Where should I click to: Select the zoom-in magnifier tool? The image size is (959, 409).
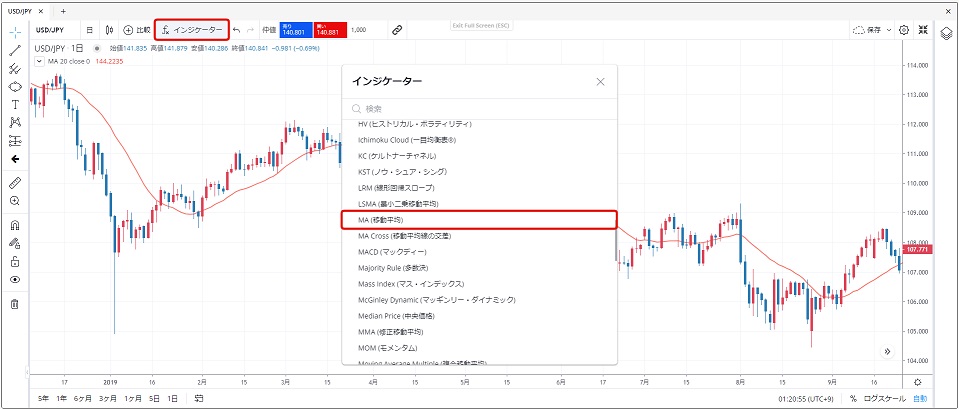[x=15, y=201]
